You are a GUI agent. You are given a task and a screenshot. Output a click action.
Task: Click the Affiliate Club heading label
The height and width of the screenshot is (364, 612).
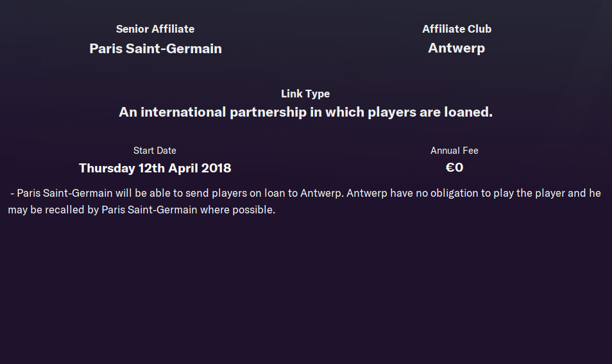[456, 29]
